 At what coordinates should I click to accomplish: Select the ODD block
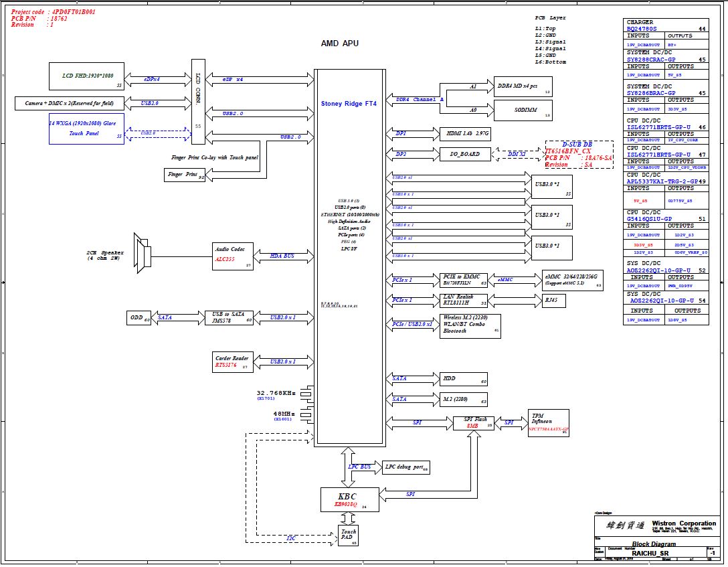[x=139, y=317]
